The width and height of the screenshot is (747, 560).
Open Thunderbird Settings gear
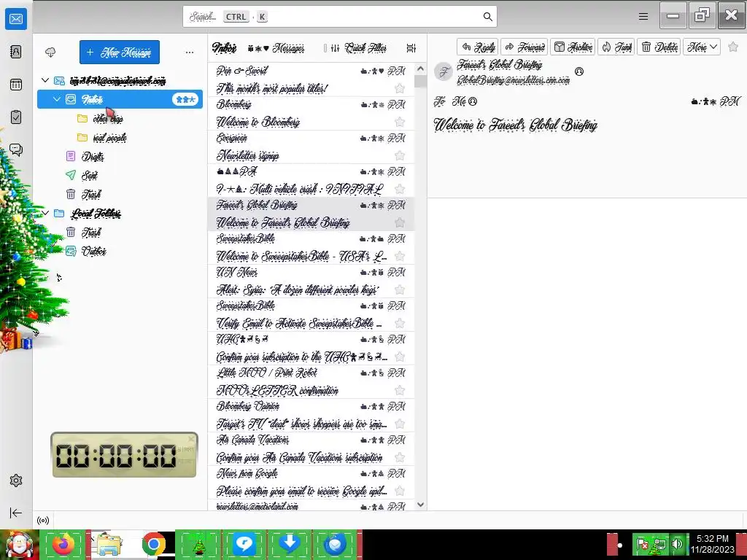click(16, 481)
